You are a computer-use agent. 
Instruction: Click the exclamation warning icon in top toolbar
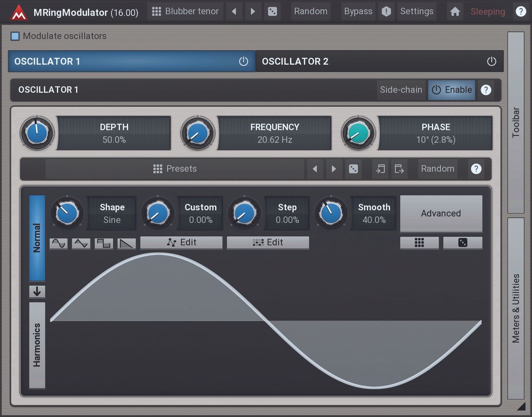(x=386, y=12)
